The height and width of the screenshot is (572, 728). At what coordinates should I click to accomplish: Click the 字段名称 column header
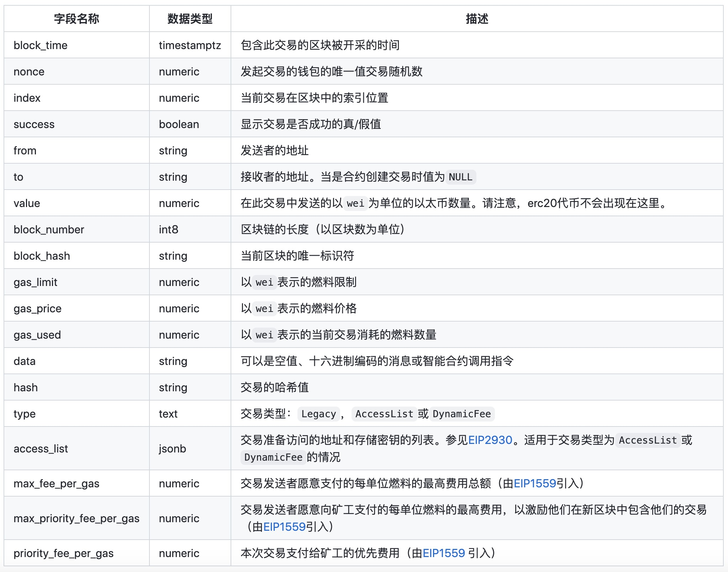pyautogui.click(x=77, y=19)
